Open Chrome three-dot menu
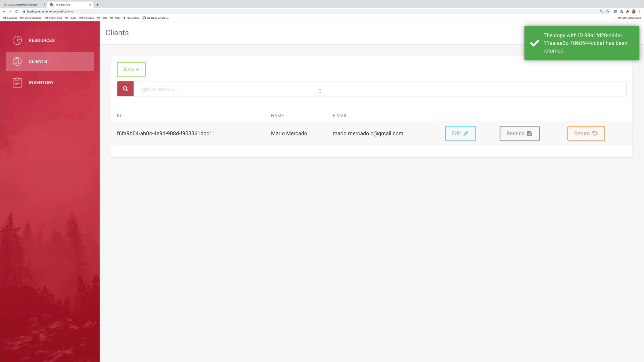Screen dimensions: 644x362 tap(640, 11)
